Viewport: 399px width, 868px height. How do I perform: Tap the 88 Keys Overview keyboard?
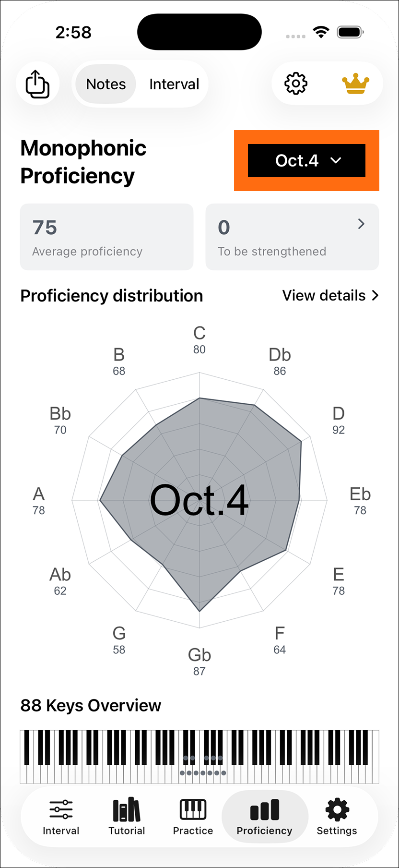[199, 757]
